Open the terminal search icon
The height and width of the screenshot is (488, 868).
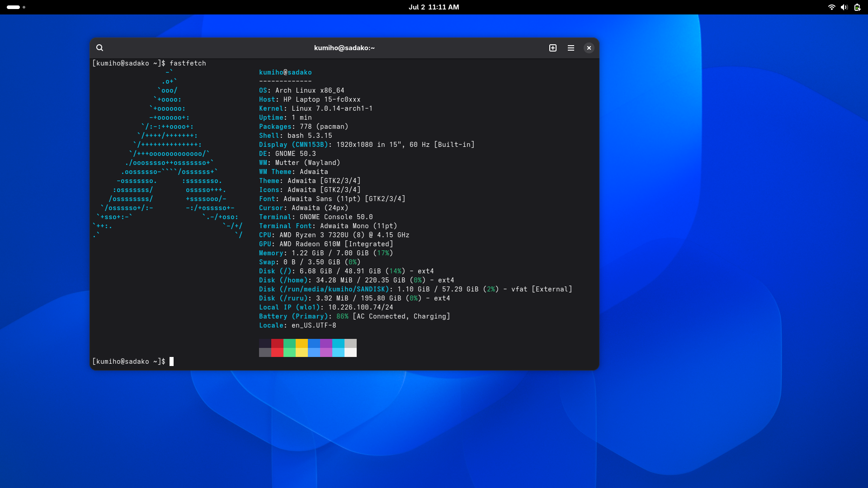tap(100, 48)
